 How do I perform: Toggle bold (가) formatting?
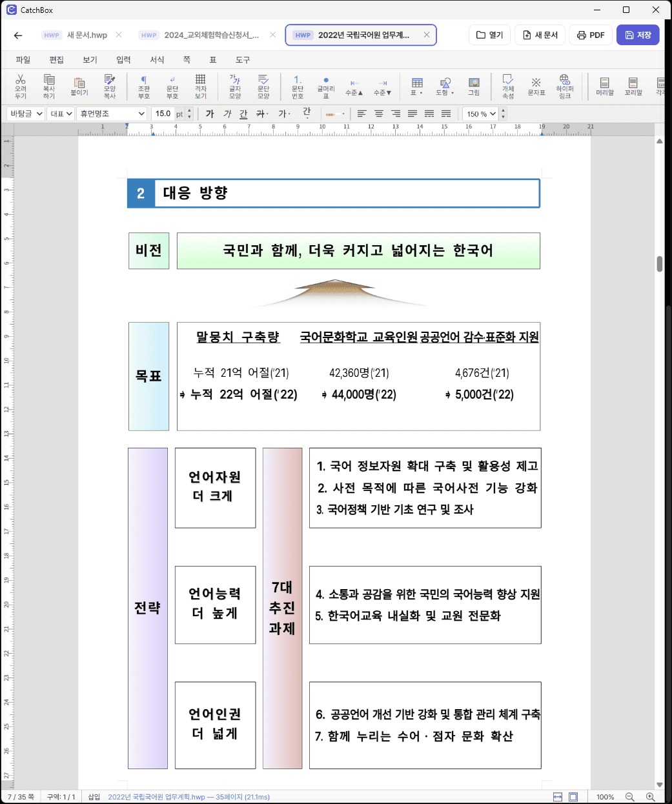coord(210,114)
